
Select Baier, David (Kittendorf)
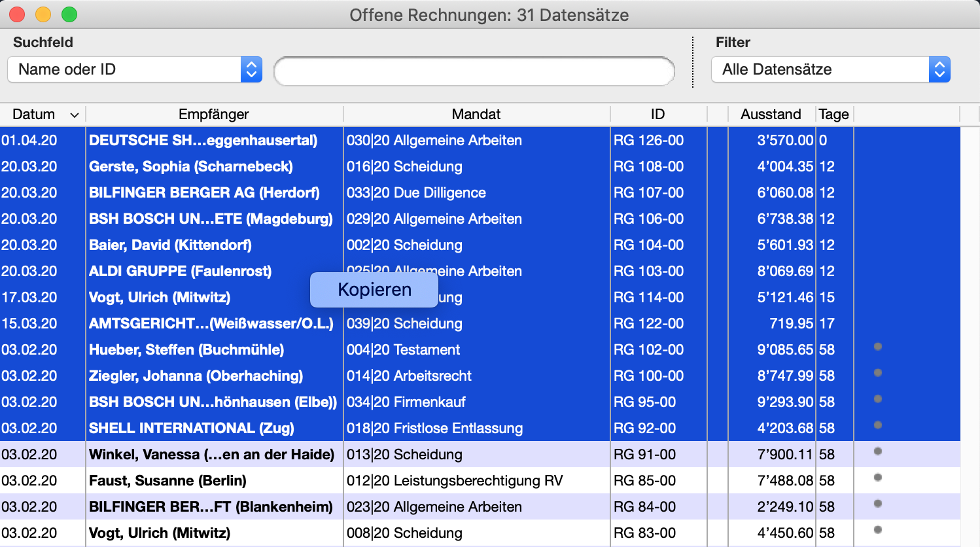point(170,245)
